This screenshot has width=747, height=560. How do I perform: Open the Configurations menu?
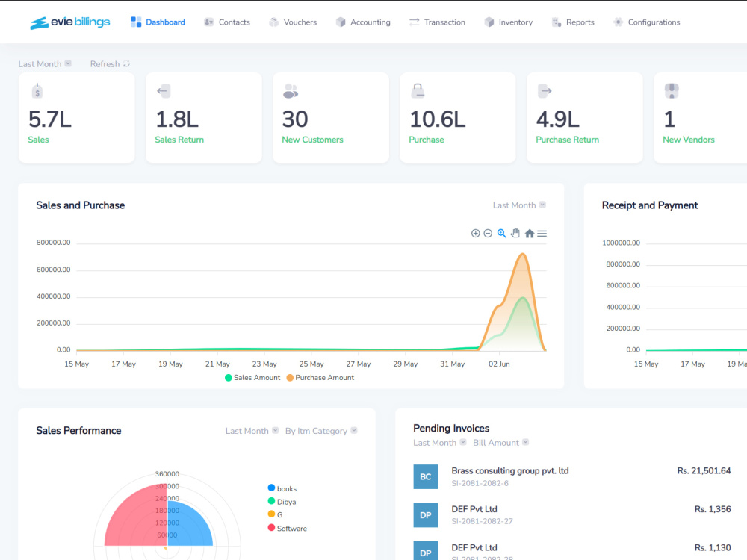click(646, 22)
